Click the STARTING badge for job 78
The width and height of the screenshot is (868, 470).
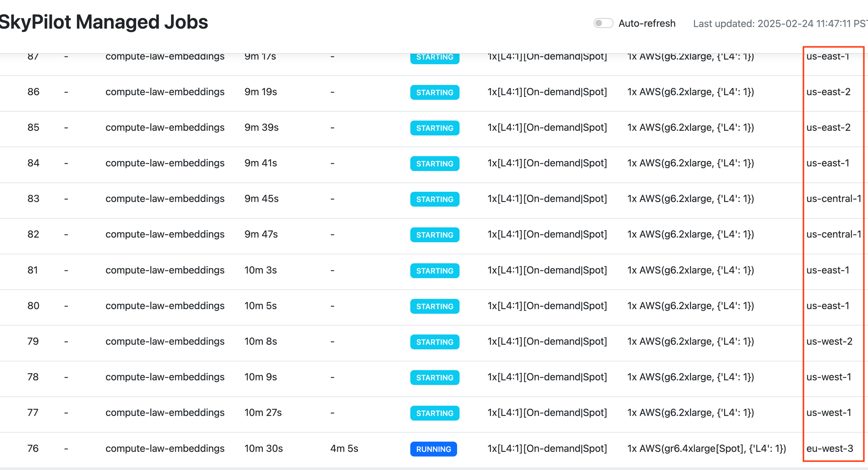435,378
